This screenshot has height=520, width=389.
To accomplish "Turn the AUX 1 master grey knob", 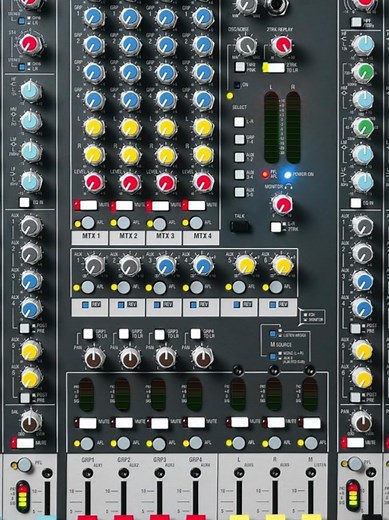I will pyautogui.click(x=95, y=266).
